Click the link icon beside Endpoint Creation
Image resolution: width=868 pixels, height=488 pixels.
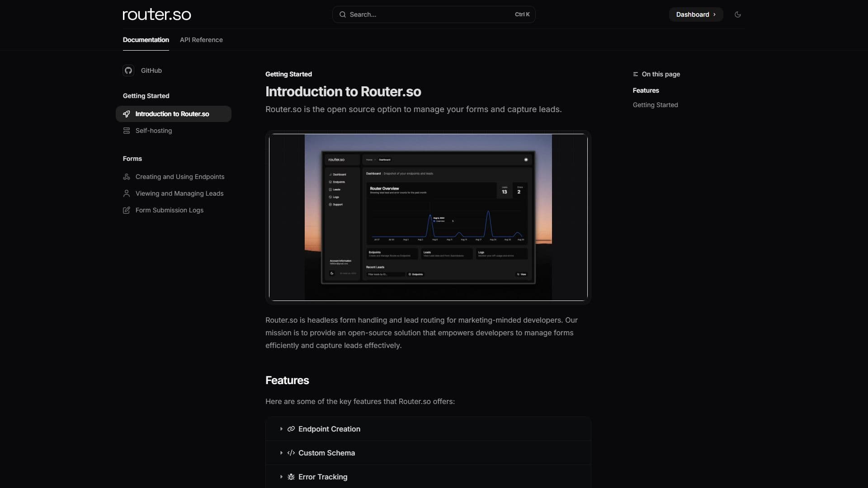click(x=291, y=429)
